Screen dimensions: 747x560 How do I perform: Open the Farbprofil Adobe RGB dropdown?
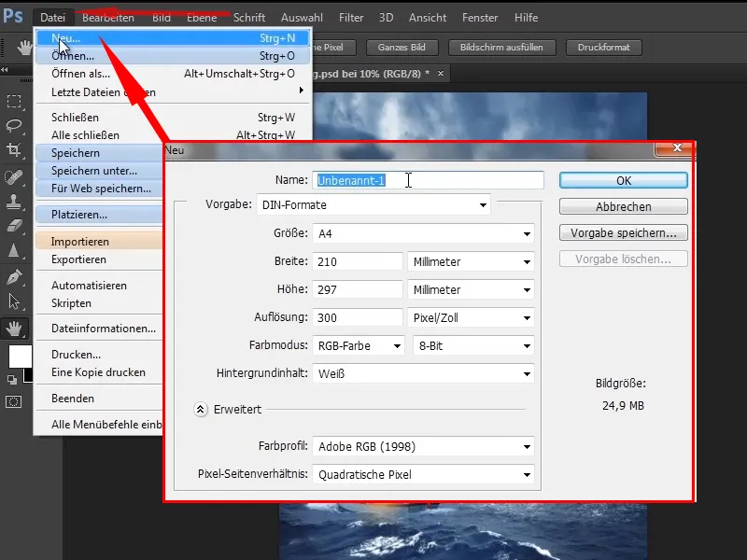423,446
